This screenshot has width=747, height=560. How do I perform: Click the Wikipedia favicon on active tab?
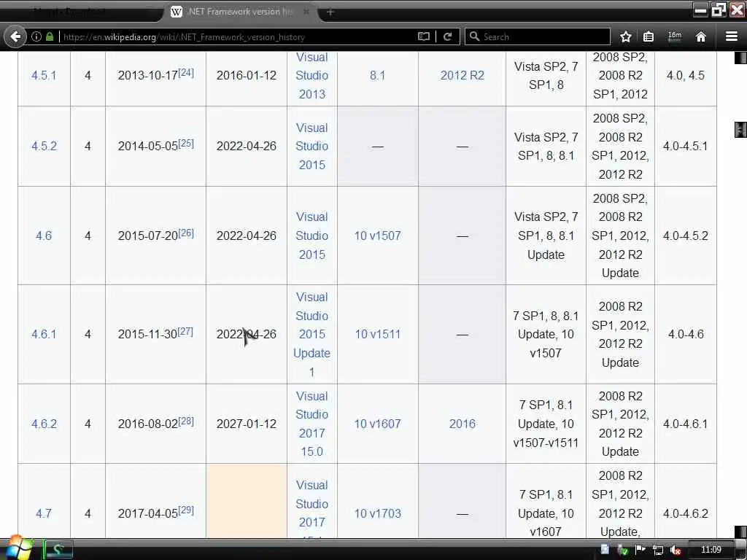point(177,12)
